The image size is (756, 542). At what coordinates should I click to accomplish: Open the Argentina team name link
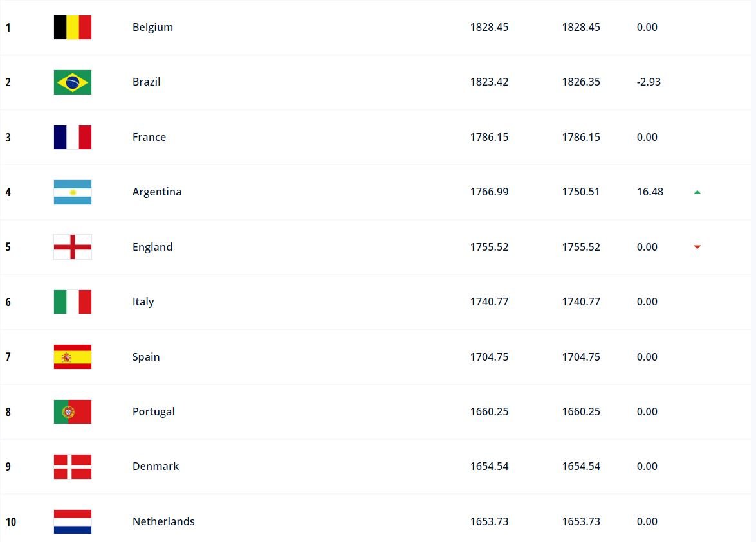pos(157,192)
